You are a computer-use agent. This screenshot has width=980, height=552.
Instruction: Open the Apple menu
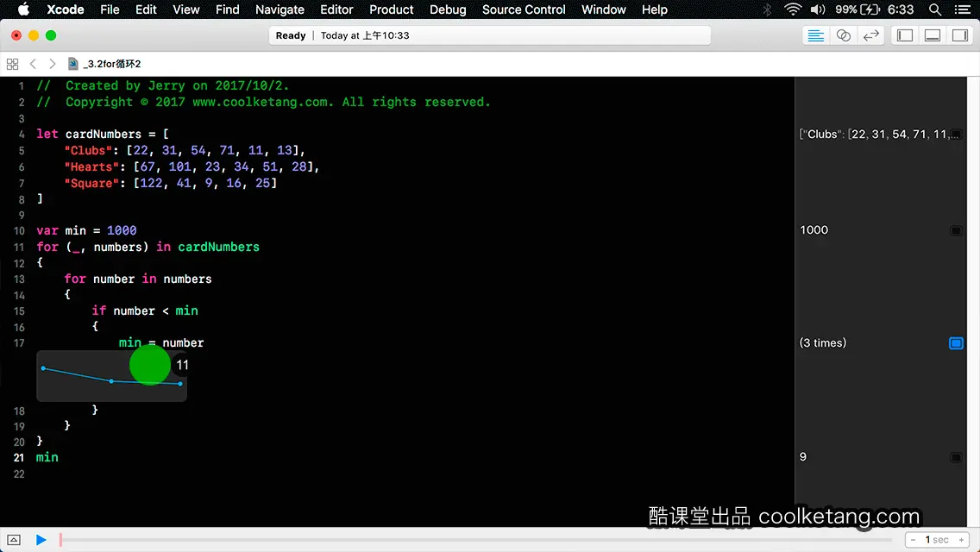pyautogui.click(x=23, y=9)
